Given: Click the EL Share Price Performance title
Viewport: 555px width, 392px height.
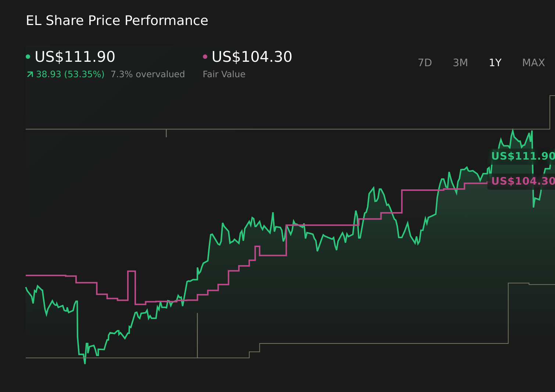Looking at the screenshot, I should (x=117, y=21).
